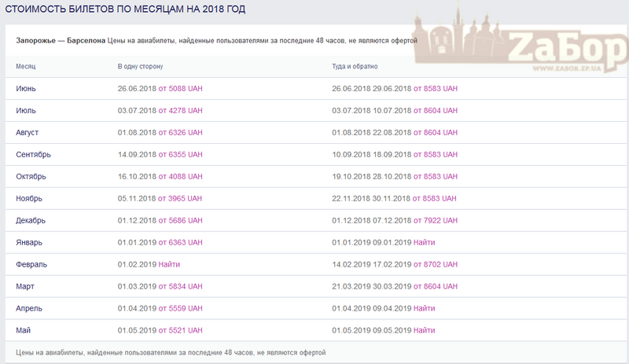The image size is (629, 364).
Task: Open February round-trip fare 8702 UAH
Action: 435,265
